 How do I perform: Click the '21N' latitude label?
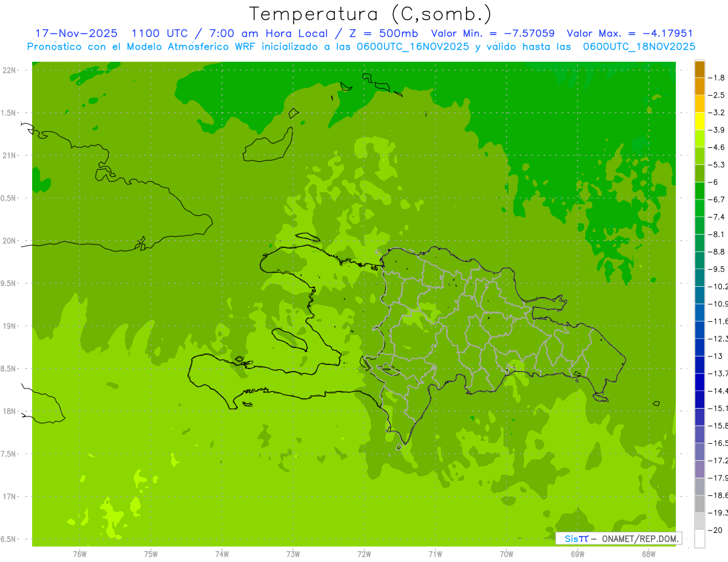click(10, 156)
